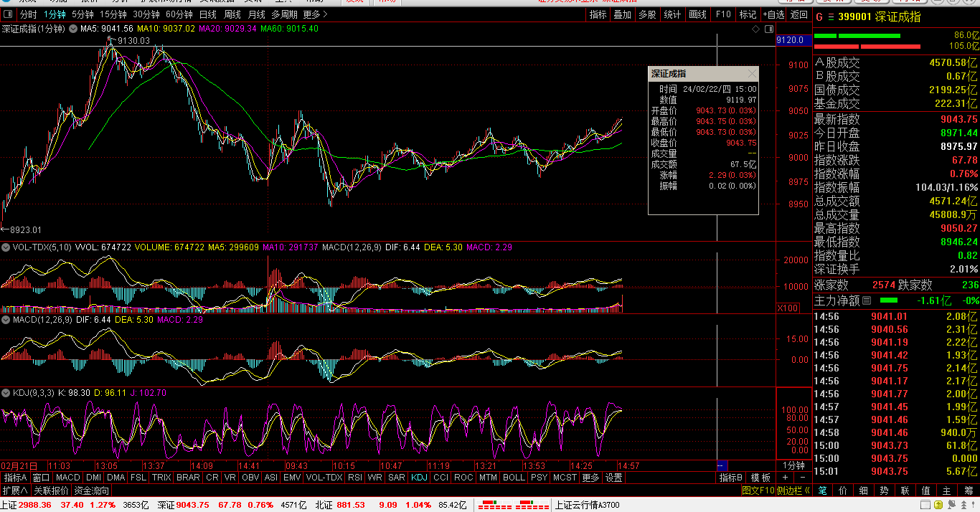980x512 pixels.
Task: Open the 画线 drawing tools
Action: coord(697,14)
